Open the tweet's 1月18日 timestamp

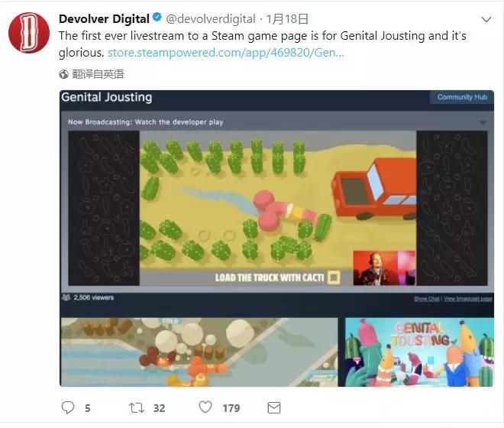coord(287,19)
